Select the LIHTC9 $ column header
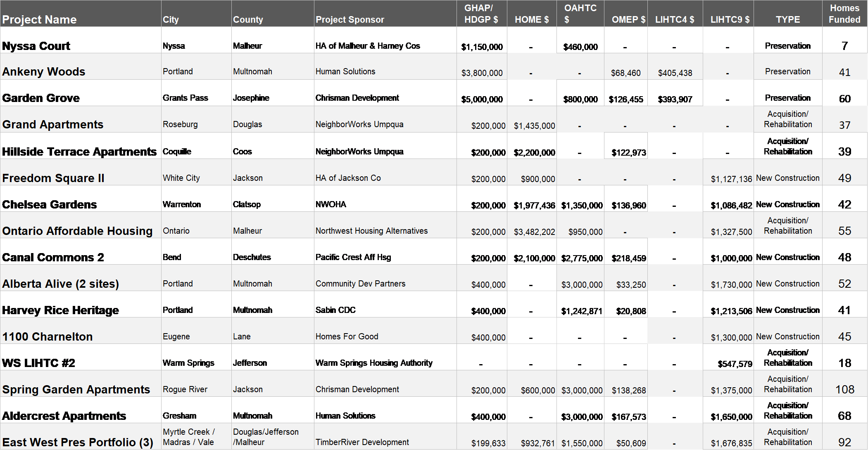Image resolution: width=868 pixels, height=450 pixels. click(730, 19)
